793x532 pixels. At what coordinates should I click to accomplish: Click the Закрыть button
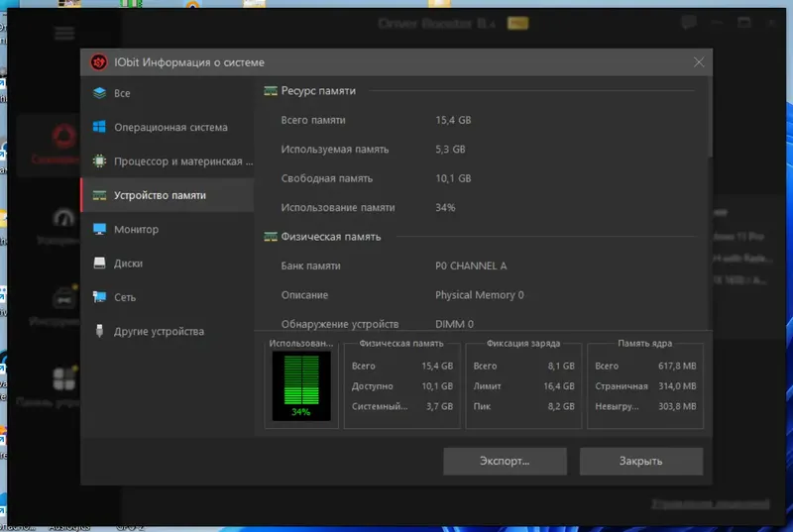tap(640, 461)
